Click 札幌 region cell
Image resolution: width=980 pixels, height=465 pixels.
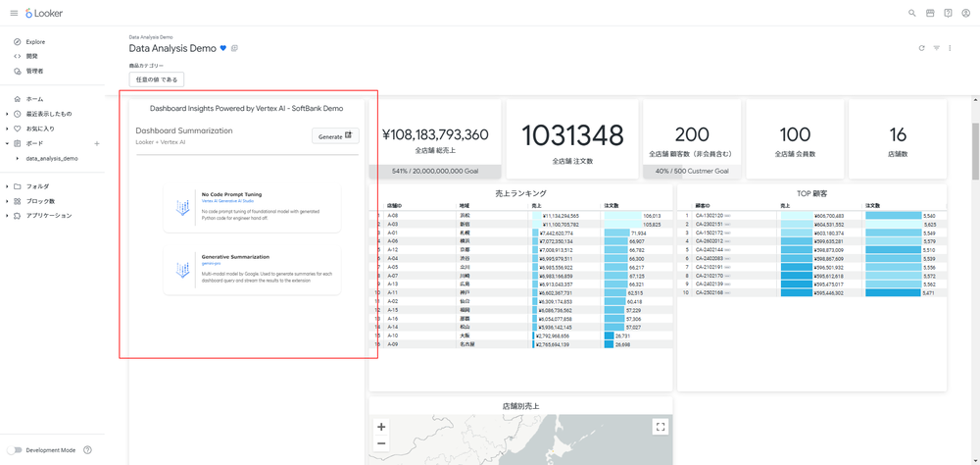click(x=464, y=232)
